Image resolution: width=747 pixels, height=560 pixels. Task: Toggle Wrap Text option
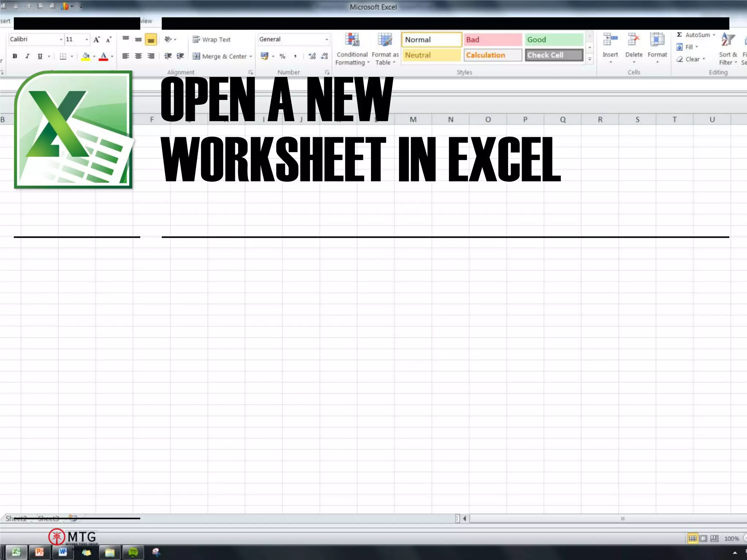[x=212, y=39]
